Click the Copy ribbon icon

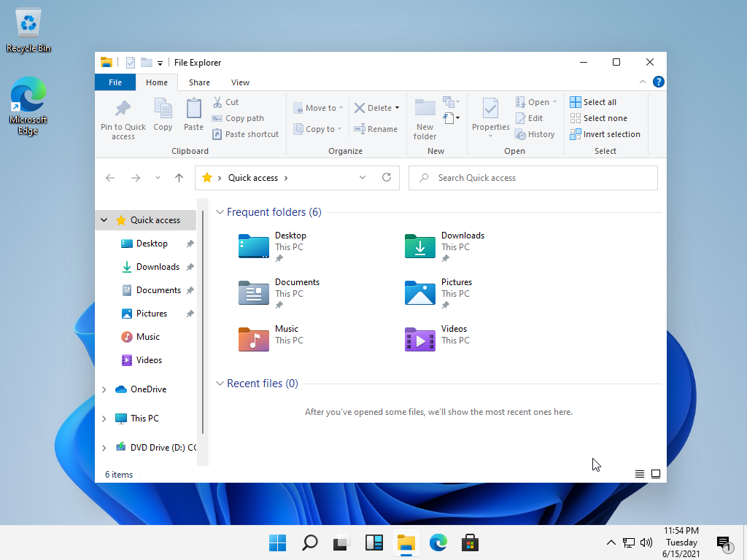[163, 109]
